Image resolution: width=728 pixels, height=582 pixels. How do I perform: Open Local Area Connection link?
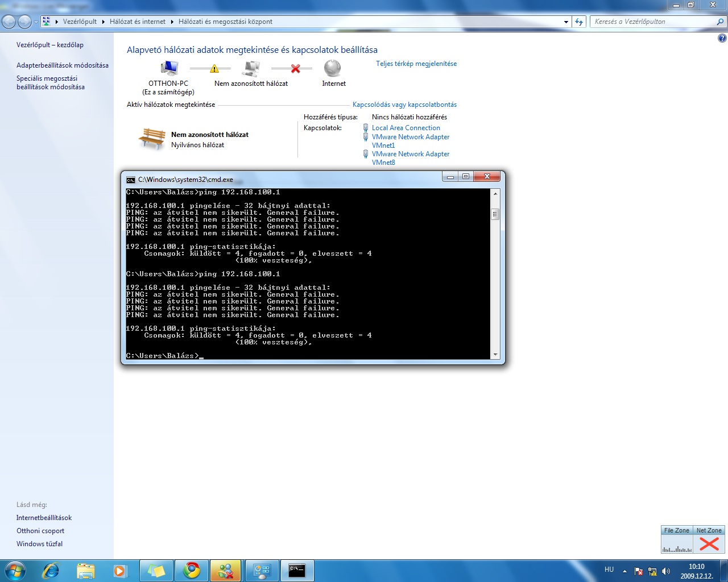(x=406, y=128)
